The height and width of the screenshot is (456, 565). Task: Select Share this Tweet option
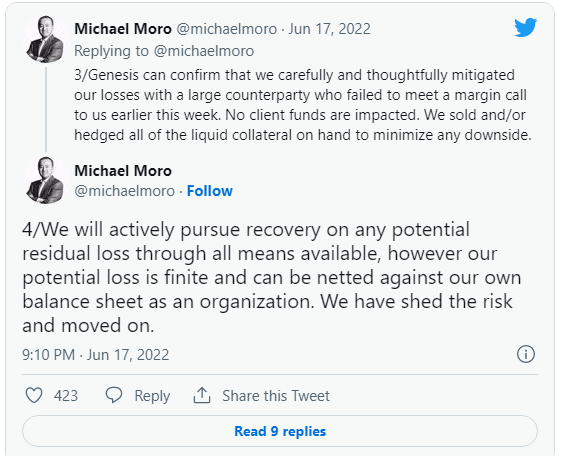tap(276, 396)
